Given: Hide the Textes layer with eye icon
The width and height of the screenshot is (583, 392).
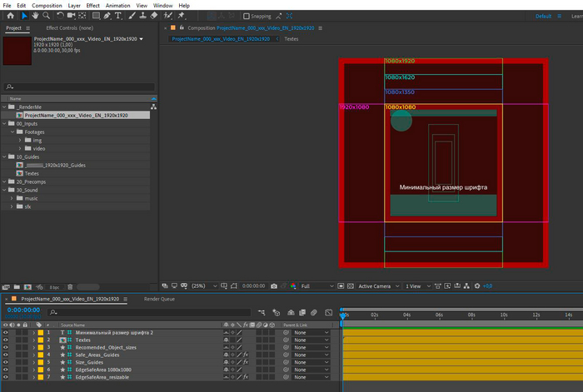Looking at the screenshot, I should coord(5,340).
